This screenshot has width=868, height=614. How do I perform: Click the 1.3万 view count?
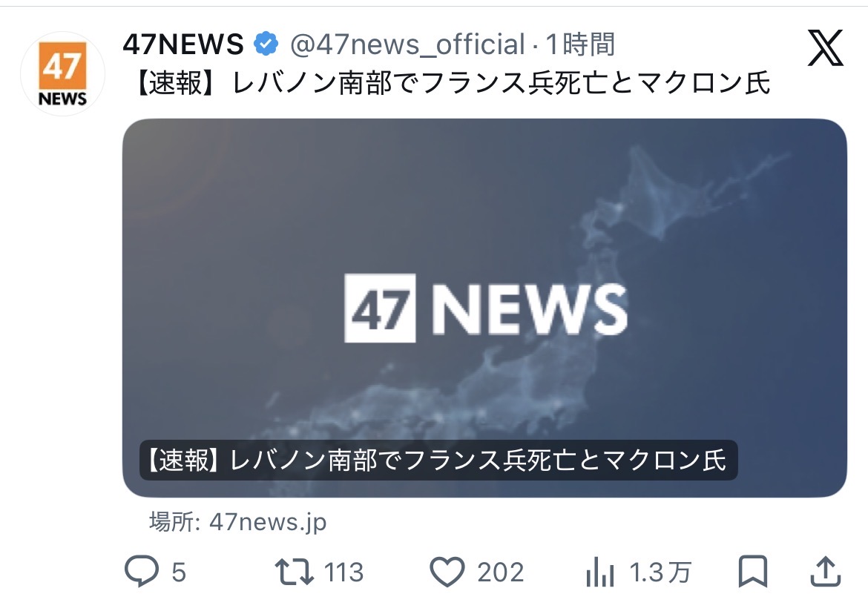pyautogui.click(x=660, y=572)
